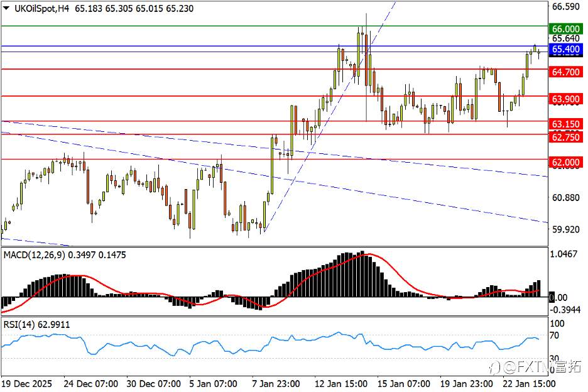Viewport: 588px width, 392px height.
Task: Click the 60.880 price scale value
Action: tap(566, 197)
